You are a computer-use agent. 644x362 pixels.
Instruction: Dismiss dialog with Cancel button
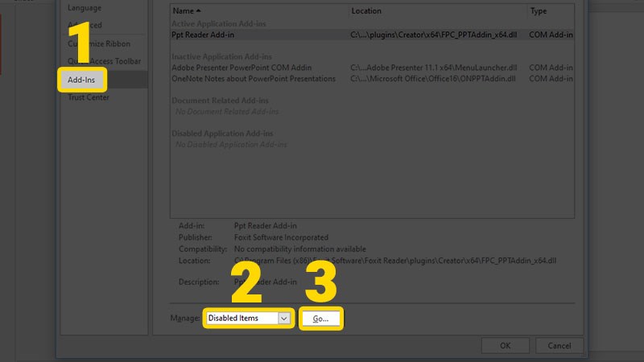[559, 346]
